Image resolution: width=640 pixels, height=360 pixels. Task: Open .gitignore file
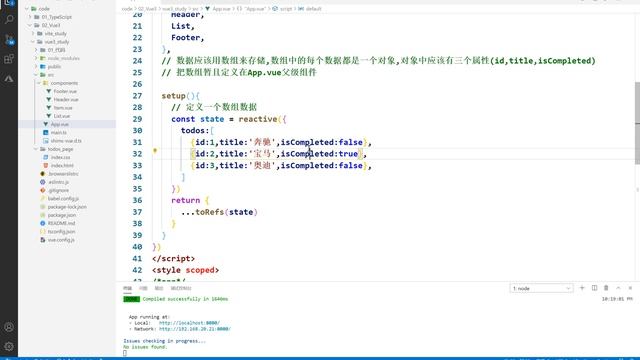58,190
